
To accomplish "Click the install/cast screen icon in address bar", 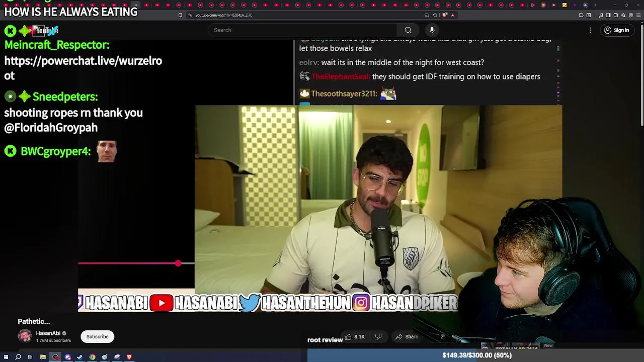I will click(x=427, y=15).
